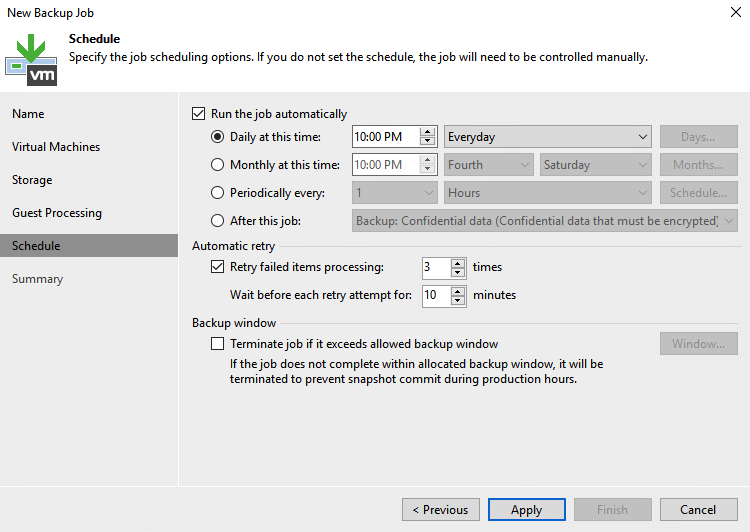The width and height of the screenshot is (750, 532).
Task: Decrease retry count with down arrow
Action: click(x=458, y=273)
